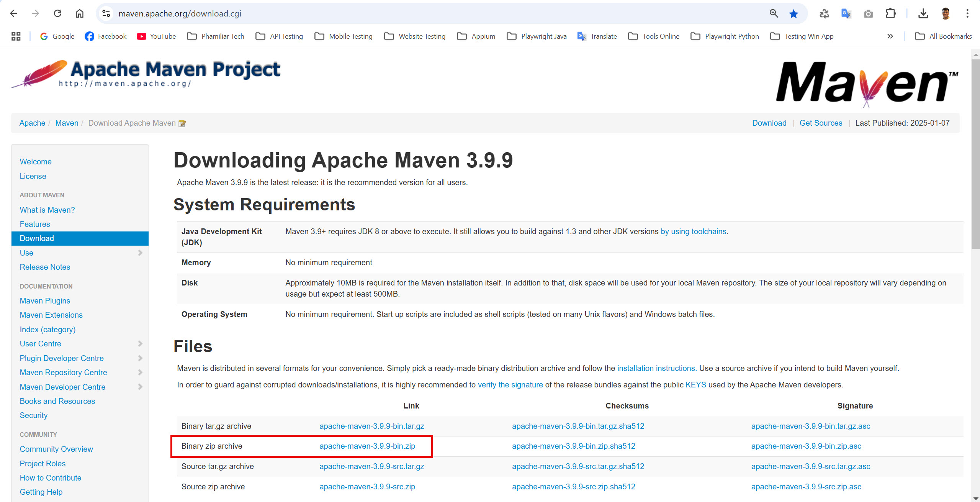Click the browser forward arrow
This screenshot has height=502, width=980.
pyautogui.click(x=36, y=13)
